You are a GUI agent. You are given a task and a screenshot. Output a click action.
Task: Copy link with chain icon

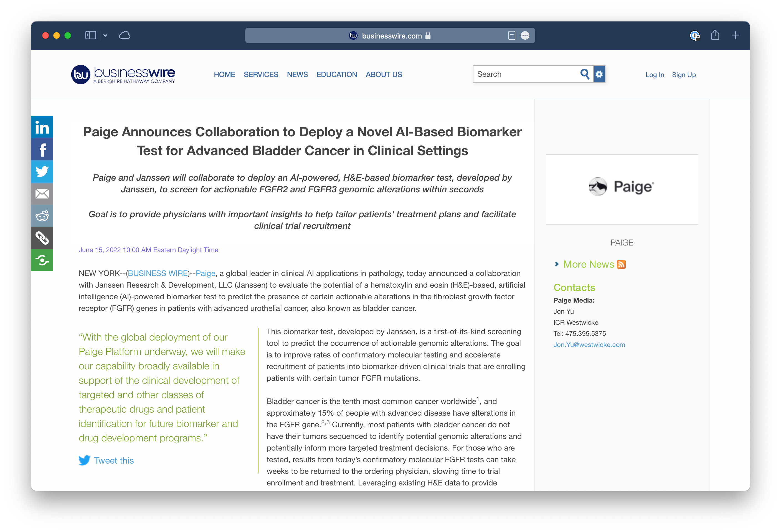pos(42,238)
